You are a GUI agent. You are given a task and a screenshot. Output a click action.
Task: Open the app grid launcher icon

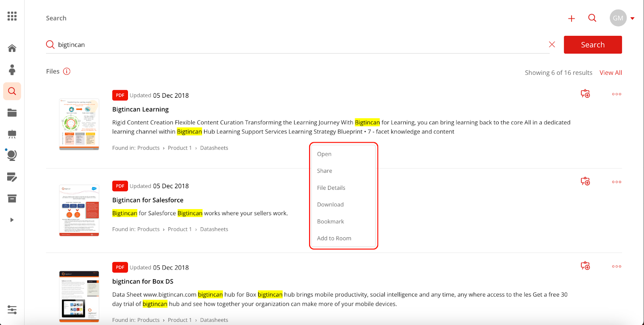12,16
